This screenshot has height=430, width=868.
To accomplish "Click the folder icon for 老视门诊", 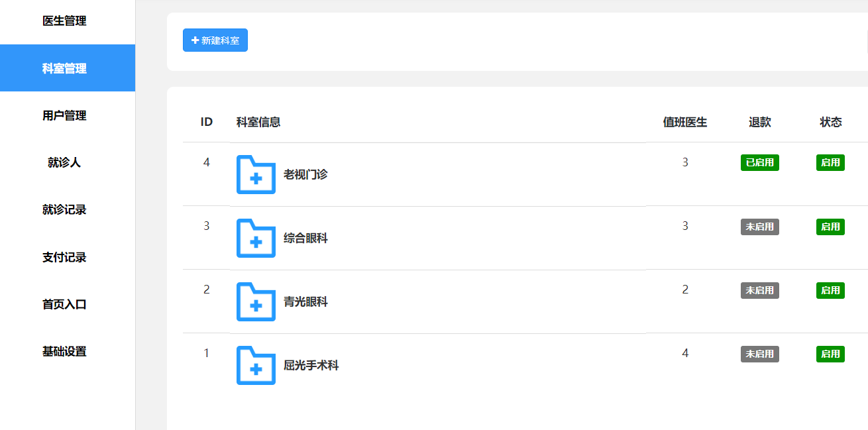I will click(x=256, y=174).
